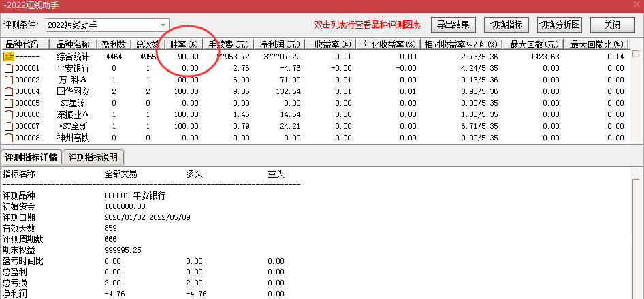
Task: Click the 评测周期数 666 value
Action: (111, 239)
